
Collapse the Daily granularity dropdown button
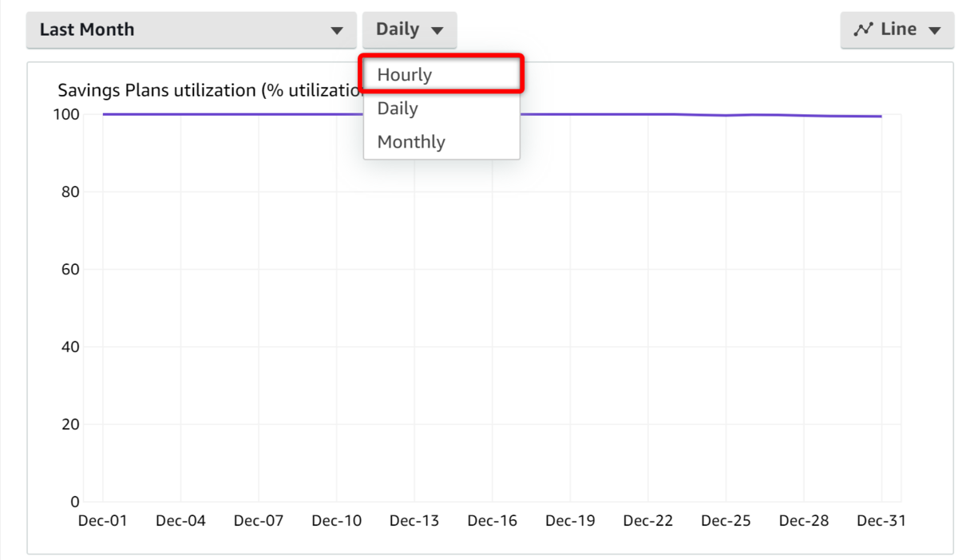click(410, 30)
